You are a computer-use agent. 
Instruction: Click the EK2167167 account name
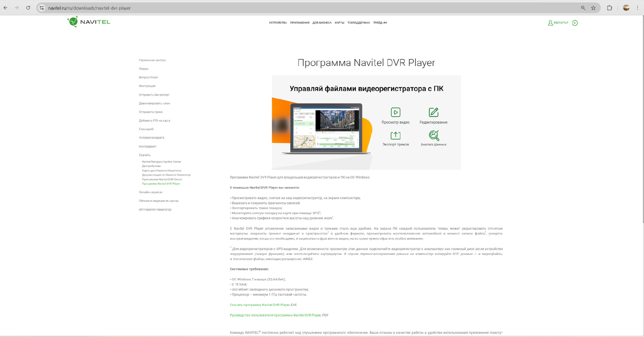pyautogui.click(x=561, y=23)
